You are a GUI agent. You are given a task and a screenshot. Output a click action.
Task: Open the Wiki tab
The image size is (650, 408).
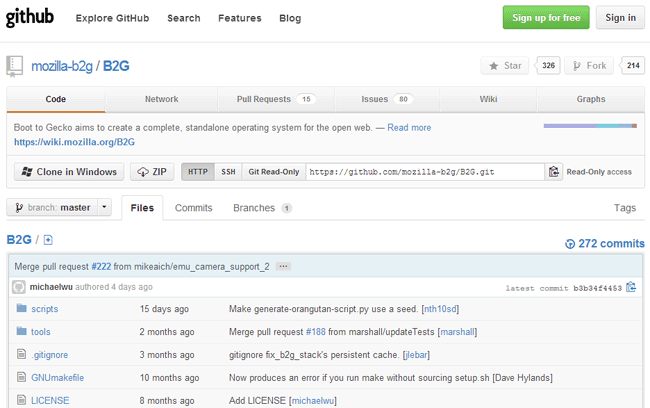488,99
